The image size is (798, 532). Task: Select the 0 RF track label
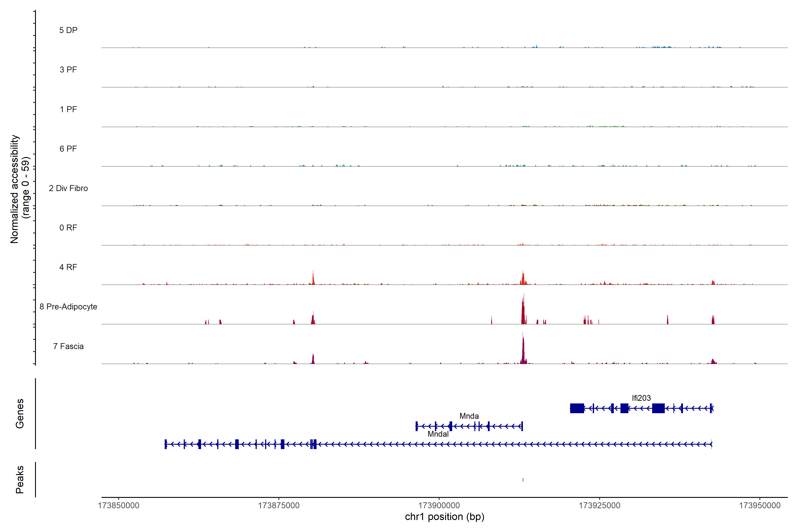tap(68, 228)
